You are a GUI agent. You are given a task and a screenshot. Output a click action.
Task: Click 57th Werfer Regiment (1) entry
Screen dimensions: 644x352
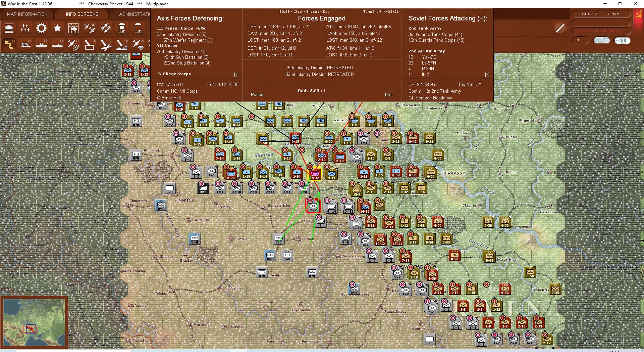[188, 40]
